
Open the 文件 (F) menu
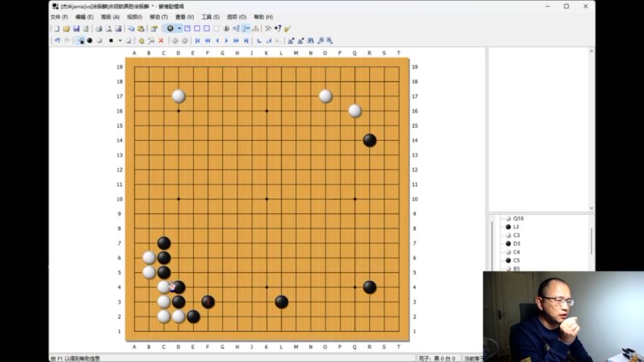tap(59, 17)
